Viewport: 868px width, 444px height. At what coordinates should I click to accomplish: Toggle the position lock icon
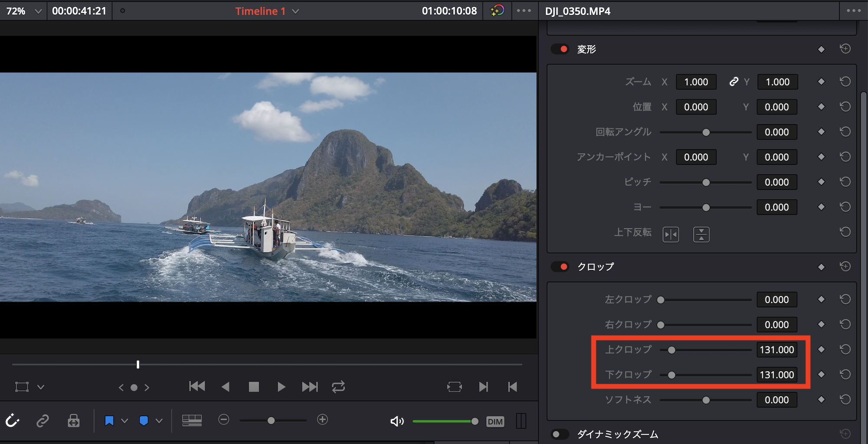click(73, 421)
